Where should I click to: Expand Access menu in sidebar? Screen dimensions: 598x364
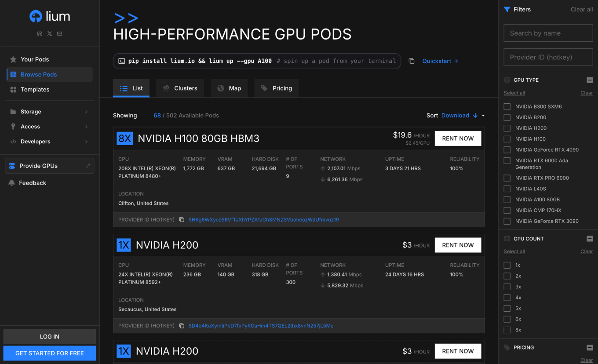click(x=50, y=127)
